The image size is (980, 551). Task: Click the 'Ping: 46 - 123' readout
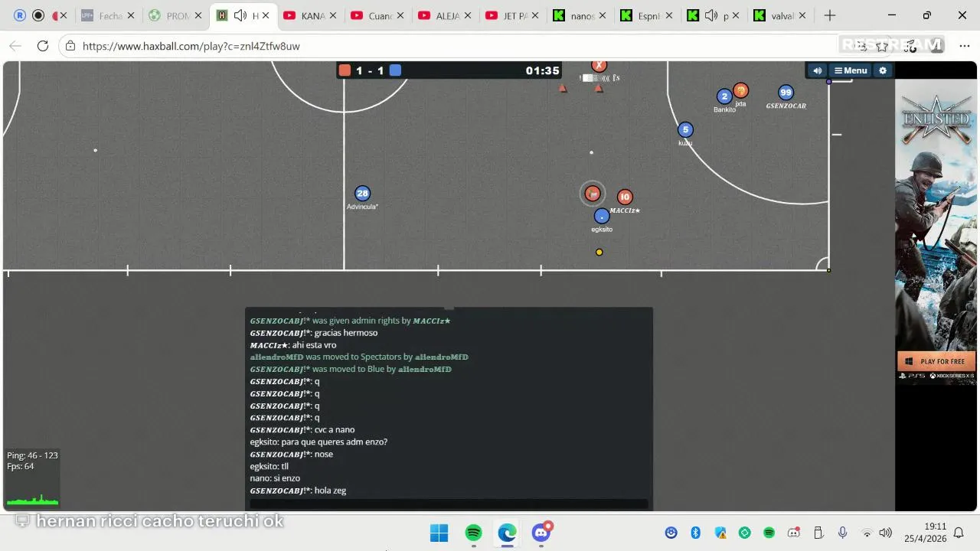pos(32,455)
